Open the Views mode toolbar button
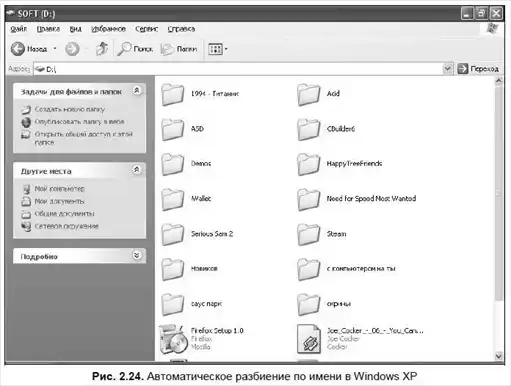 pos(215,49)
